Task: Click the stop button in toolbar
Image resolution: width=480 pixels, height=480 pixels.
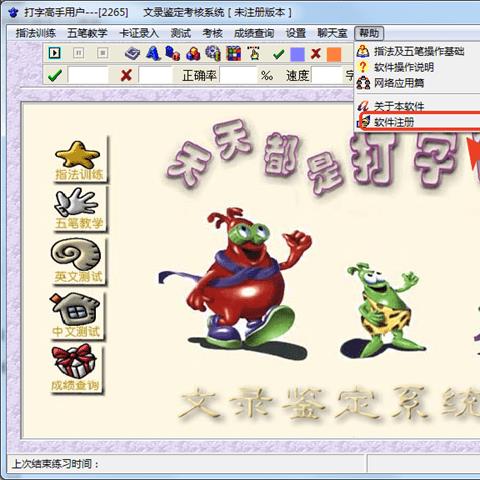Action: [102, 53]
